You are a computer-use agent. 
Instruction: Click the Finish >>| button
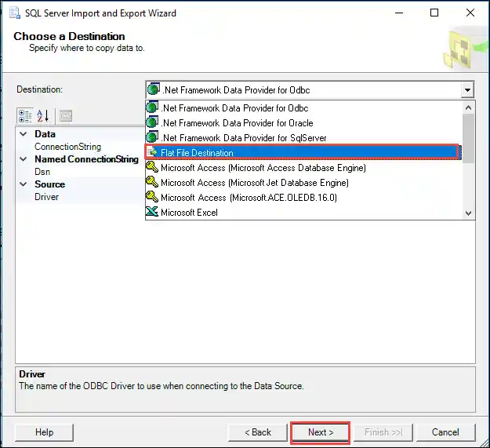click(383, 432)
